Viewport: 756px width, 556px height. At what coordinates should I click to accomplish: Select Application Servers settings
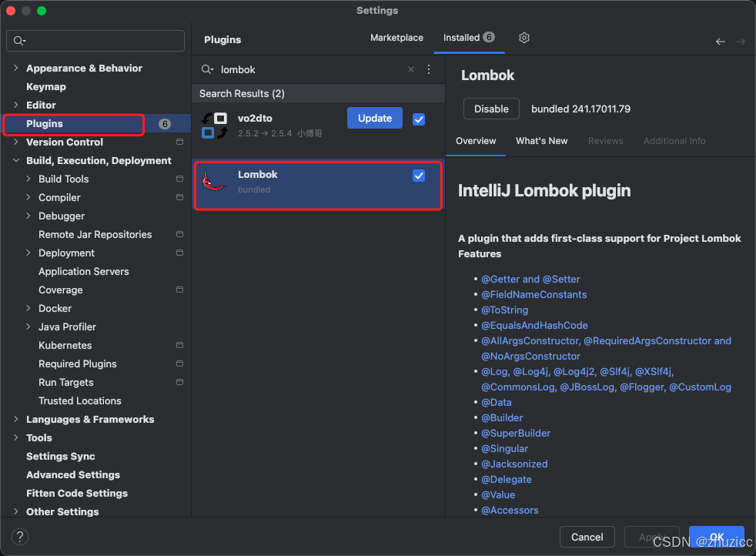[83, 272]
